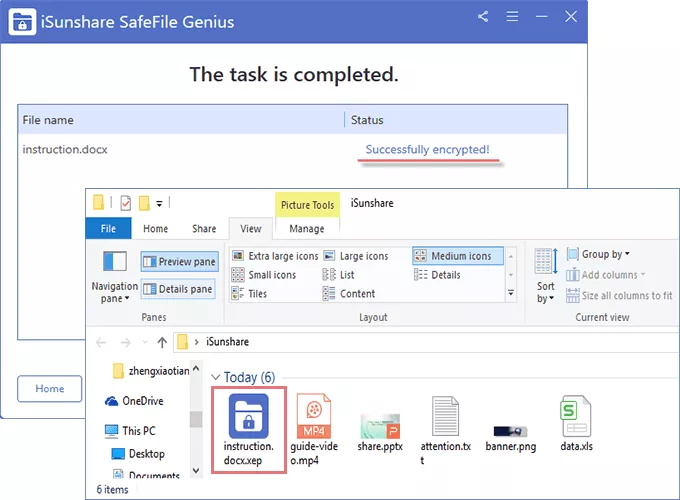Select the View ribbon tab
Screen dimensions: 680x500
tap(251, 229)
